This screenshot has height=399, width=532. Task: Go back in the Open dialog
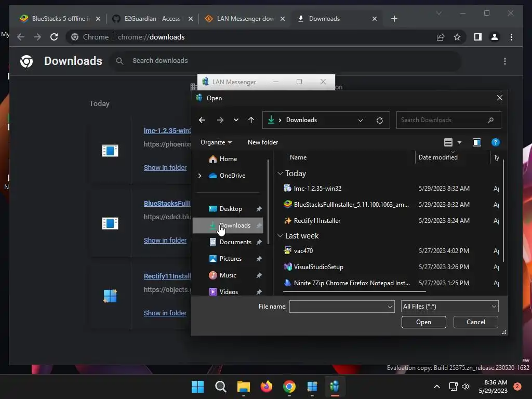pos(202,120)
